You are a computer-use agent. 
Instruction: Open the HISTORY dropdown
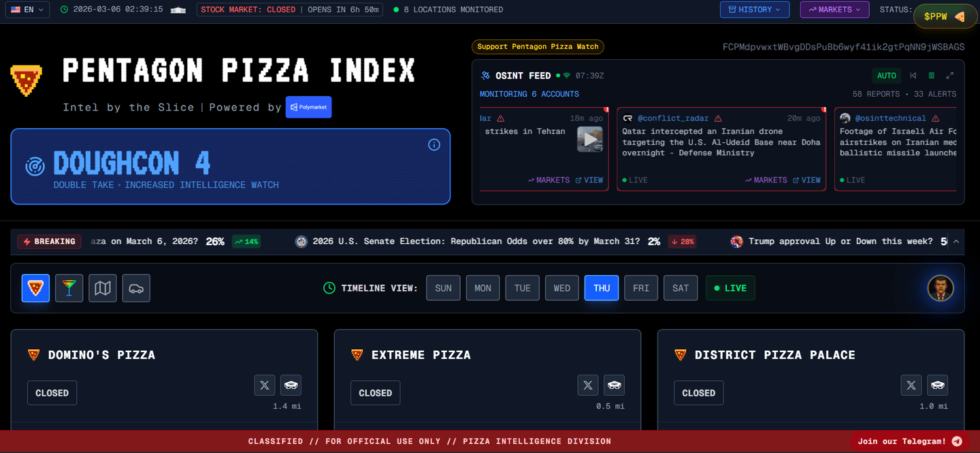tap(755, 10)
